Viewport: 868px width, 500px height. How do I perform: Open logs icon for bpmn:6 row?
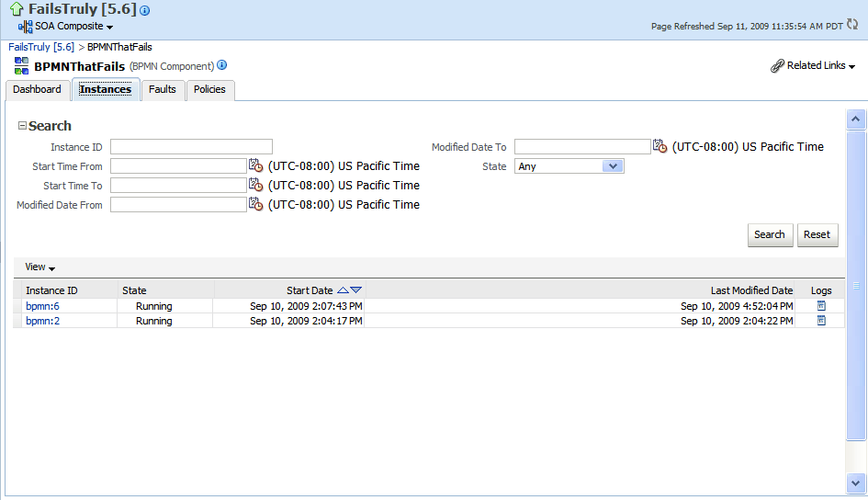pos(821,306)
